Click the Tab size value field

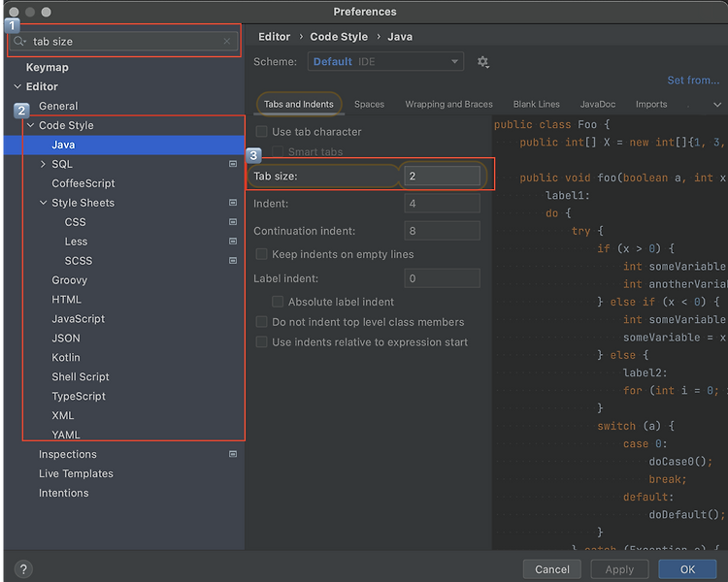coord(442,176)
